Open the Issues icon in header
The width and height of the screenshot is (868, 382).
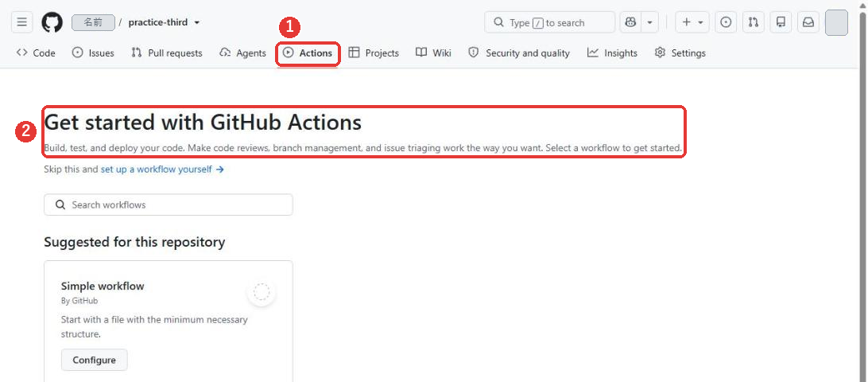[727, 22]
